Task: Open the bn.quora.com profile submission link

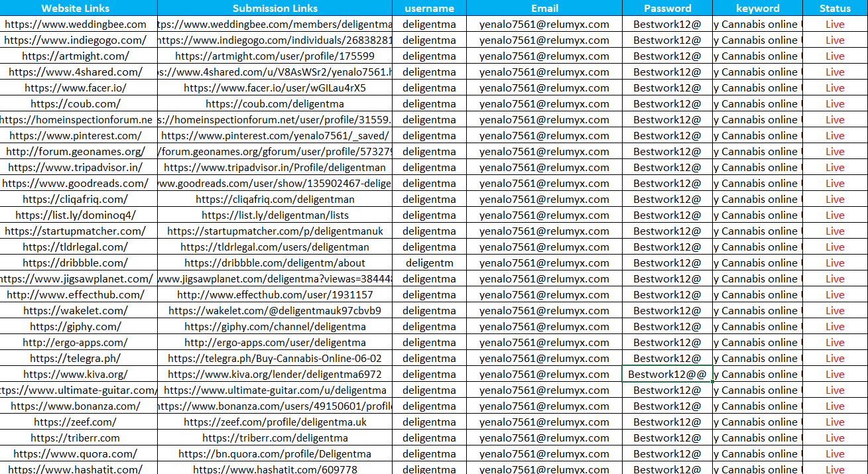Action: coord(275,454)
